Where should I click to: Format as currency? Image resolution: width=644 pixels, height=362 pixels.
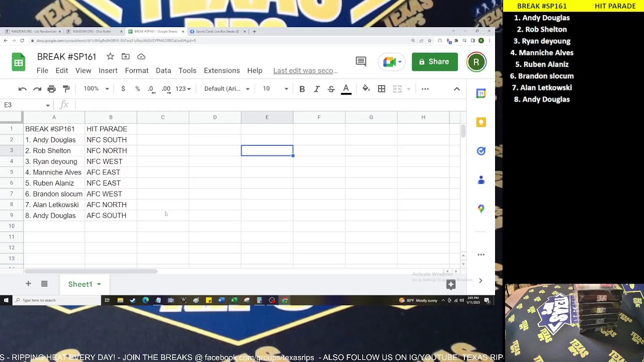point(123,89)
